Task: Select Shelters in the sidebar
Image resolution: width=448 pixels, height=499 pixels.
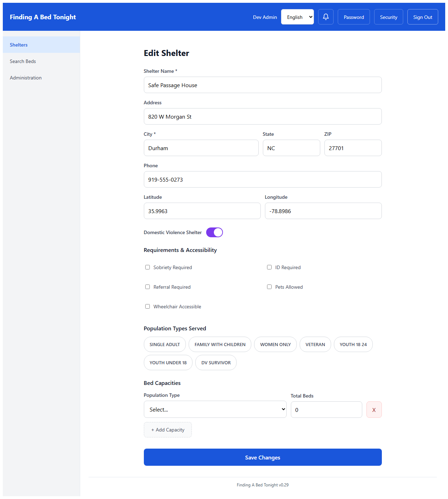Action: point(19,44)
